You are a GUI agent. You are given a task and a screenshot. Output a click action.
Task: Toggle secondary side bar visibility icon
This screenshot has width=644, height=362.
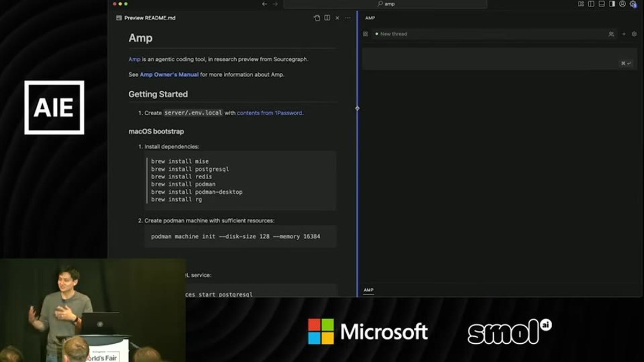click(612, 4)
